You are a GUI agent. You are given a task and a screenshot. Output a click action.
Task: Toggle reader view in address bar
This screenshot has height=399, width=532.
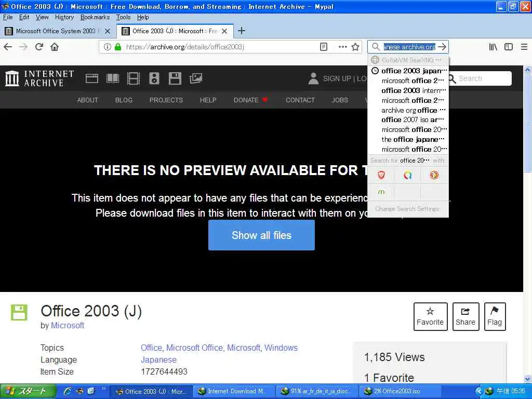324,47
